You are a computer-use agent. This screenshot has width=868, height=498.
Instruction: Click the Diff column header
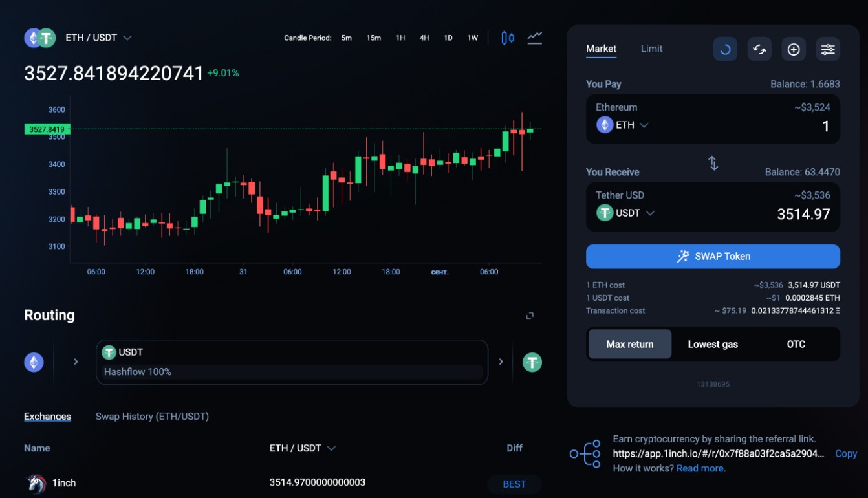pos(514,448)
